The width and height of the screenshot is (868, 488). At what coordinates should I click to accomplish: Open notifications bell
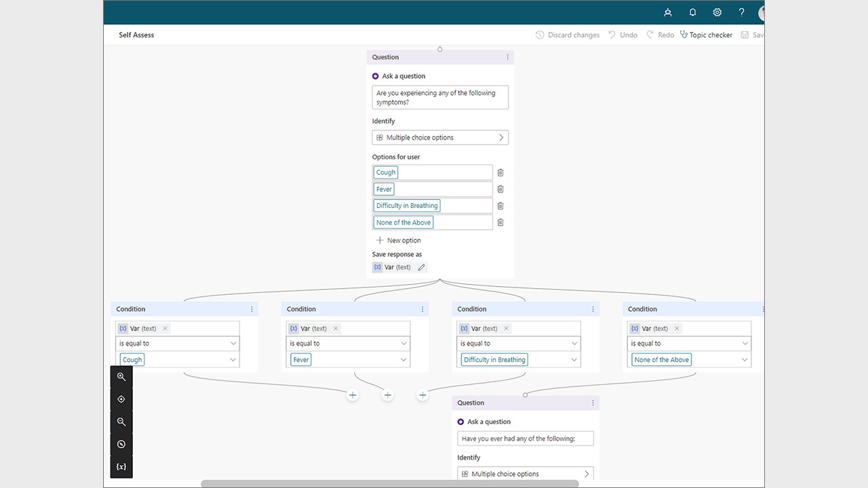(x=692, y=12)
